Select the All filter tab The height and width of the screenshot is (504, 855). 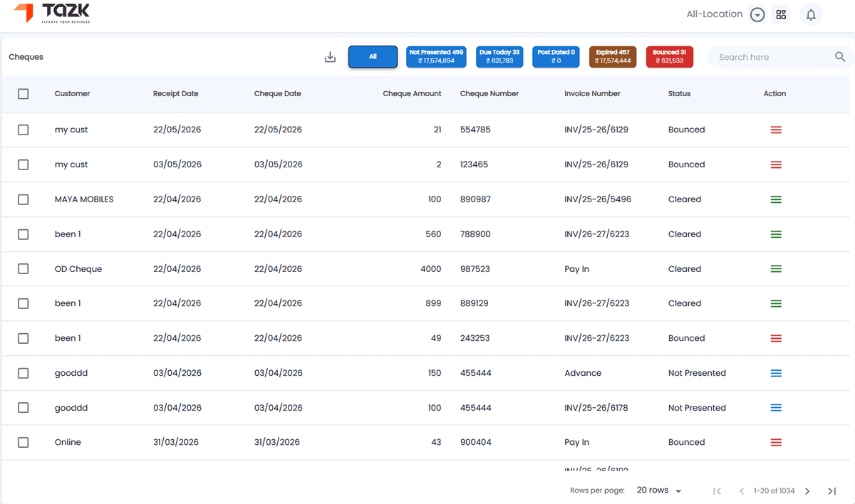click(x=373, y=57)
